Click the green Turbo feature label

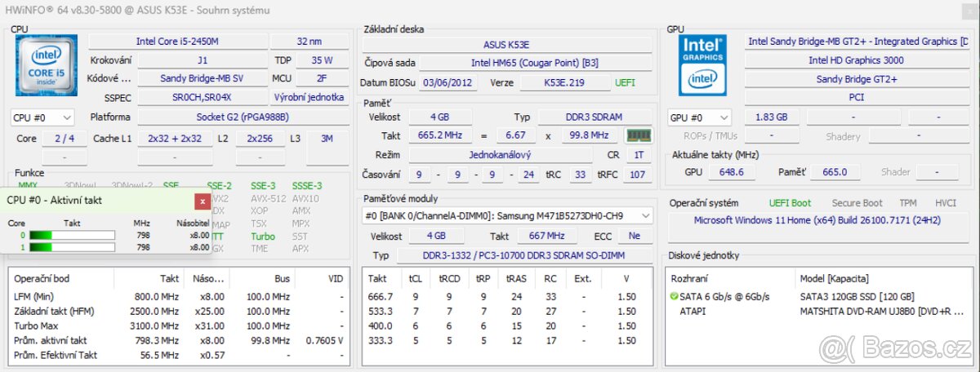point(263,236)
